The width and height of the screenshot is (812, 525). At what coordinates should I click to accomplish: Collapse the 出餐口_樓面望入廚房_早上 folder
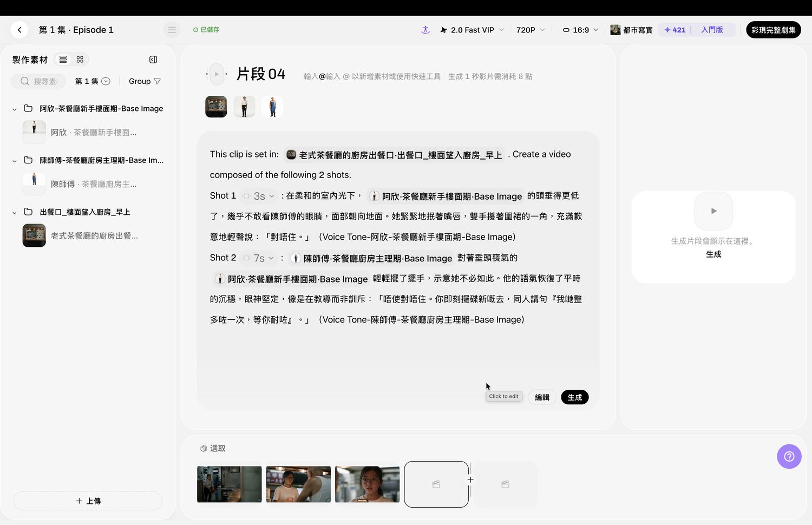pos(15,212)
